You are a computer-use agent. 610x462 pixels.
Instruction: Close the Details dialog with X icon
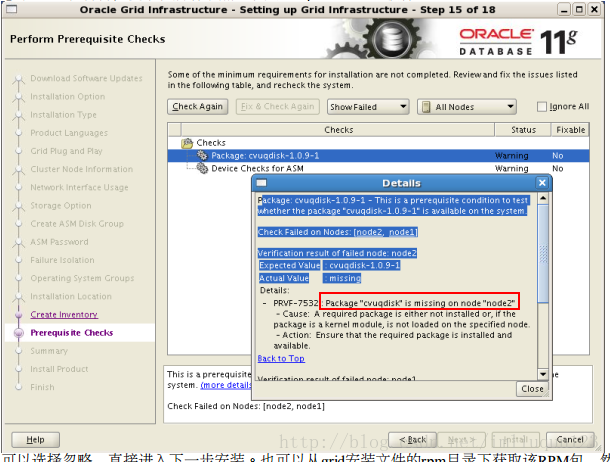(542, 183)
